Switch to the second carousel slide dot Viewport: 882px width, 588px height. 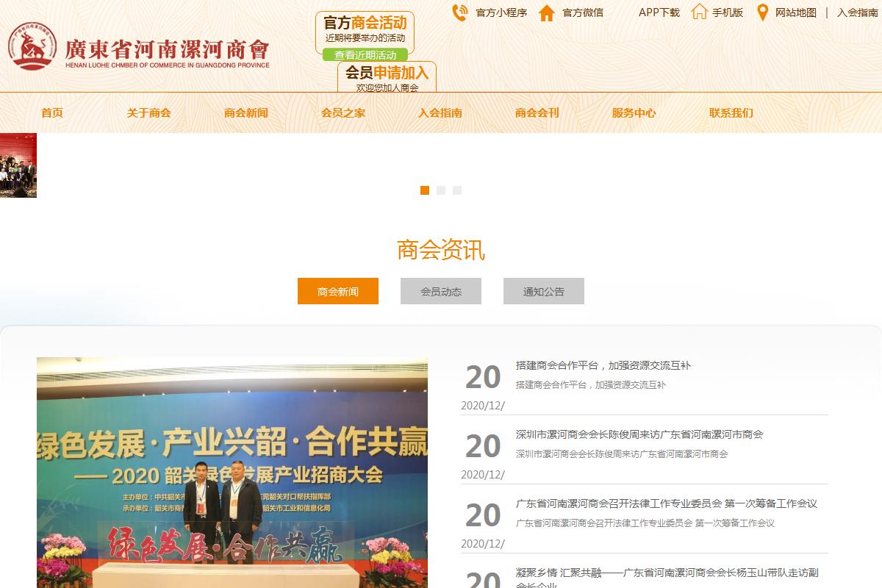coord(441,190)
